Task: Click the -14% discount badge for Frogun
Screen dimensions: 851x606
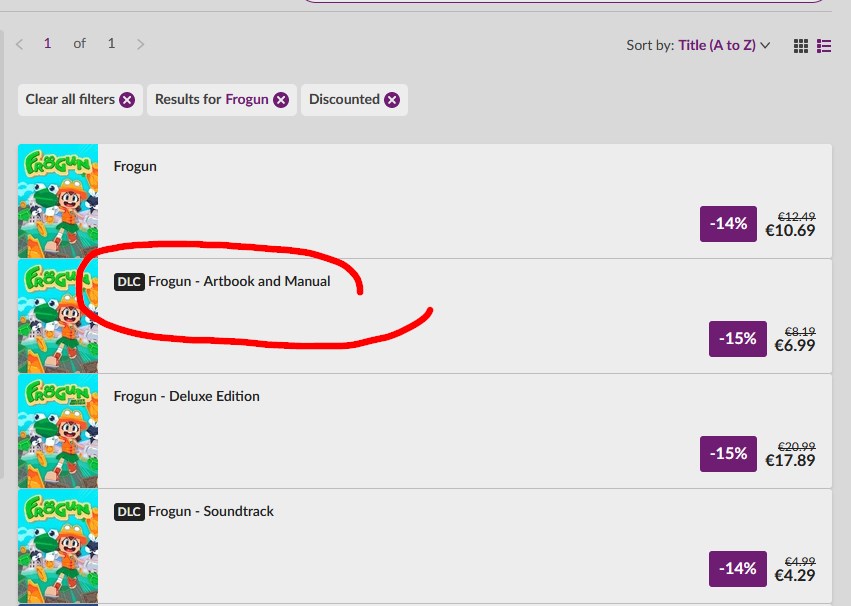Action: tap(728, 224)
